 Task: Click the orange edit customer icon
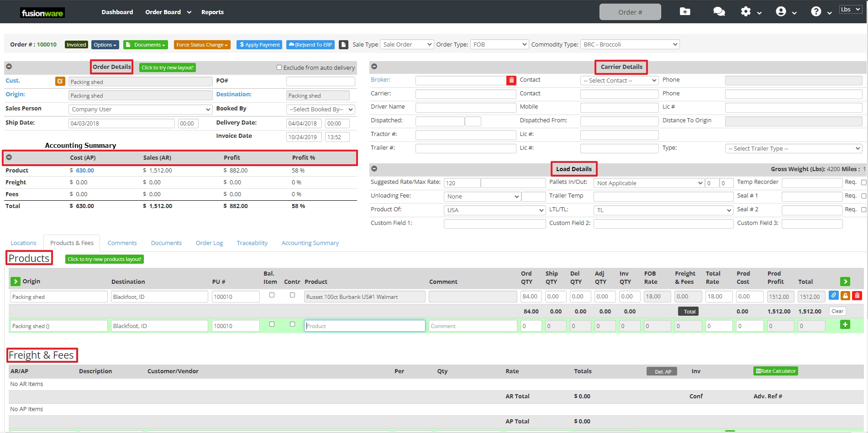coord(60,81)
